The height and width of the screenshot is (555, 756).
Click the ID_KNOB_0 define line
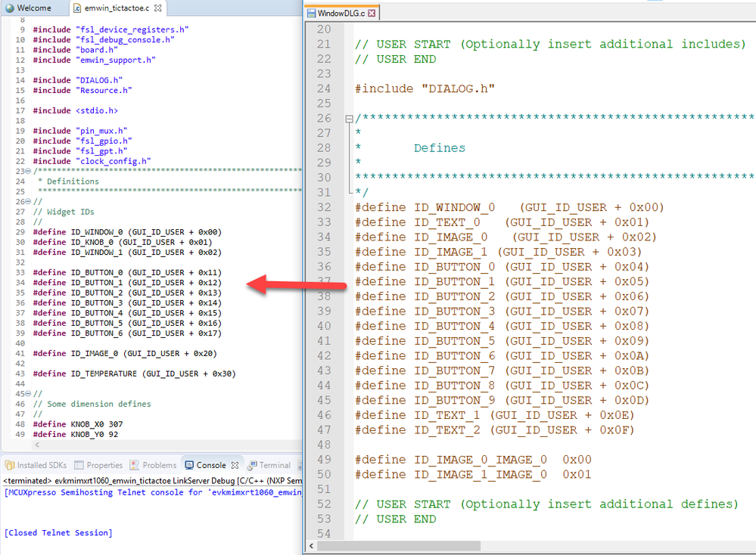(x=123, y=242)
